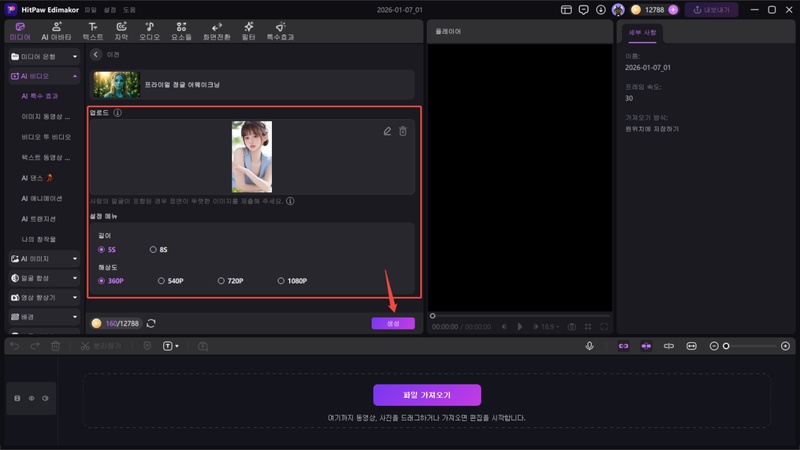Open the user avatar profile
Image resolution: width=800 pixels, height=450 pixels.
coord(618,10)
